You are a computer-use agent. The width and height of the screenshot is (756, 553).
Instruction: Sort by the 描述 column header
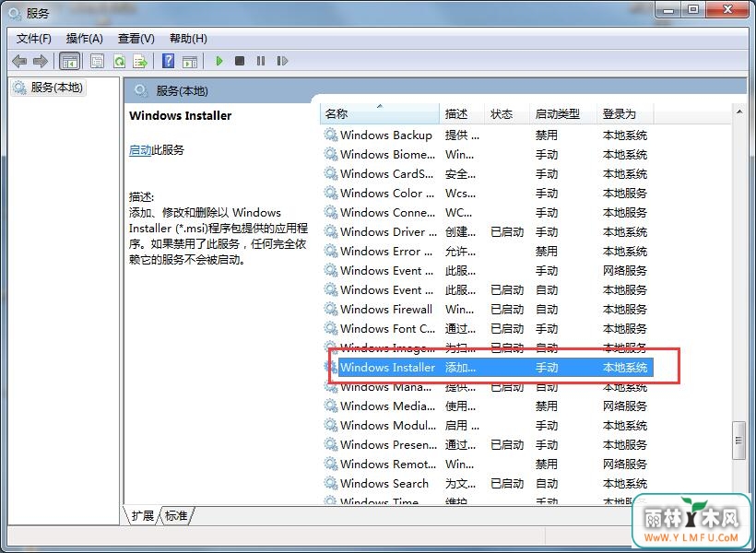tap(461, 113)
